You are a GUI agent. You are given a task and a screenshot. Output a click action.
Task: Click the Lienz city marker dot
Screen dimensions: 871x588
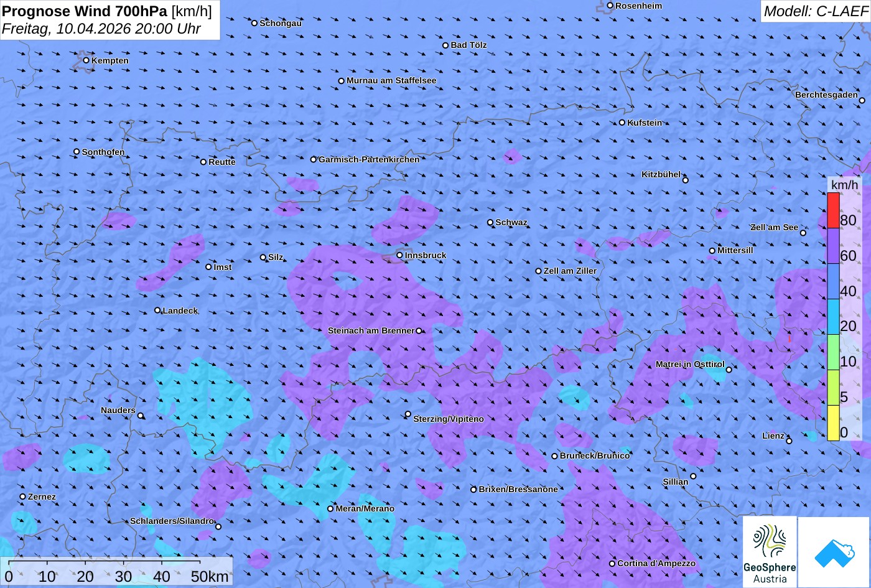pyautogui.click(x=789, y=441)
